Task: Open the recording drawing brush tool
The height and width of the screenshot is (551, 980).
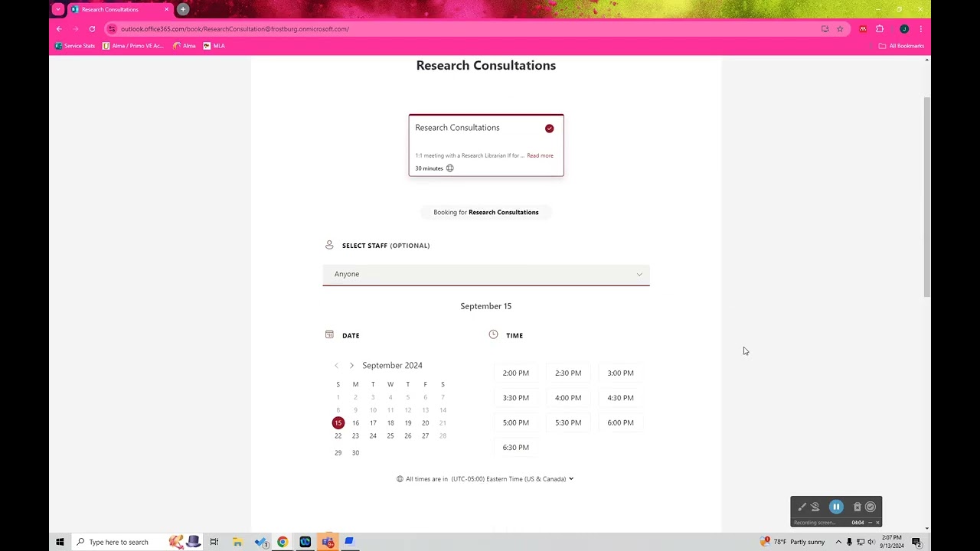Action: 802,507
